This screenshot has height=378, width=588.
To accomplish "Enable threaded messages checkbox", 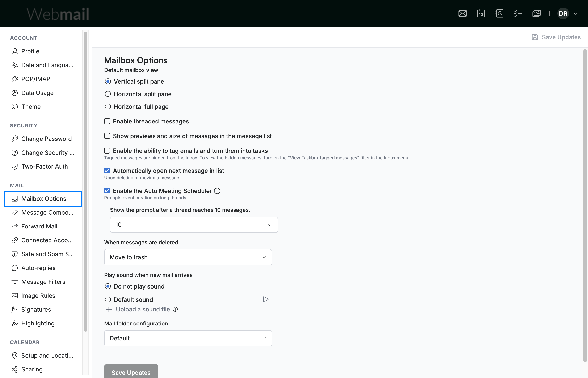I will [107, 121].
